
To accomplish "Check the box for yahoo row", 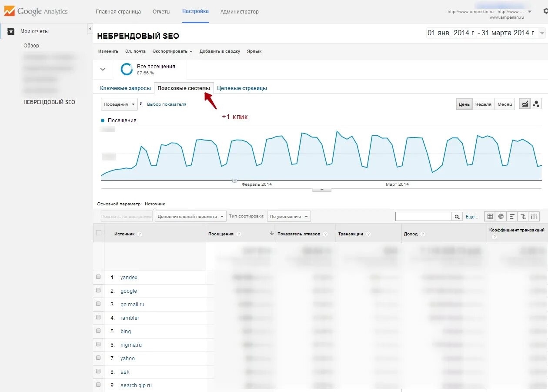I will (98, 358).
